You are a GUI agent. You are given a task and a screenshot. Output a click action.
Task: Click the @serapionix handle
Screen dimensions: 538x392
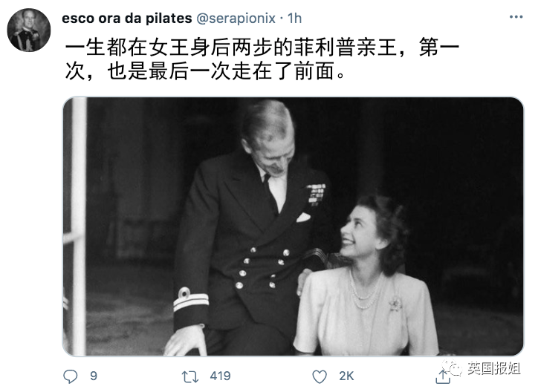(236, 18)
